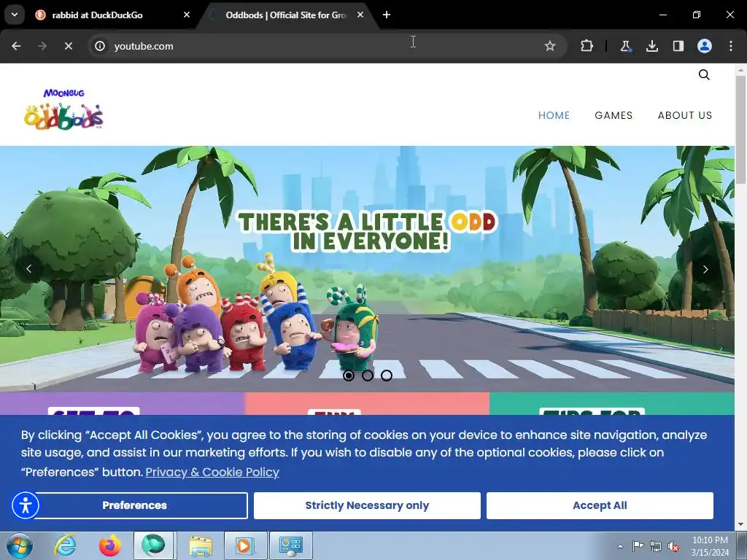Open a new browser tab
Image resolution: width=747 pixels, height=560 pixels.
387,15
